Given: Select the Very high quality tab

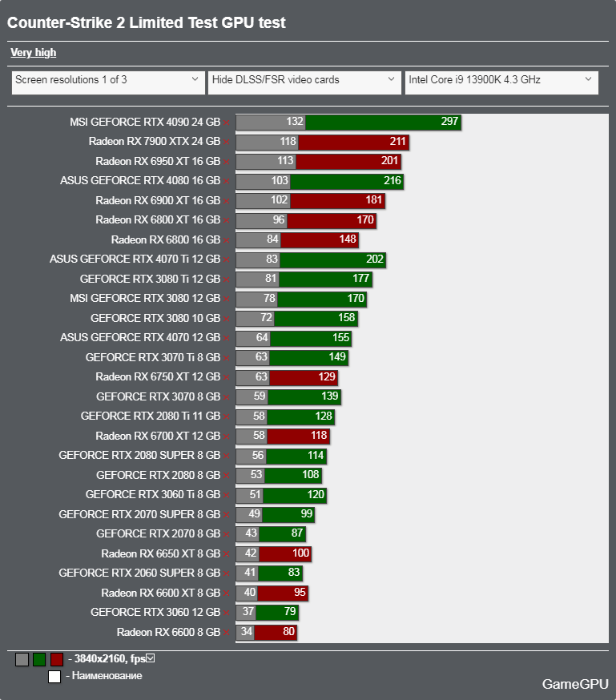Looking at the screenshot, I should [x=34, y=53].
